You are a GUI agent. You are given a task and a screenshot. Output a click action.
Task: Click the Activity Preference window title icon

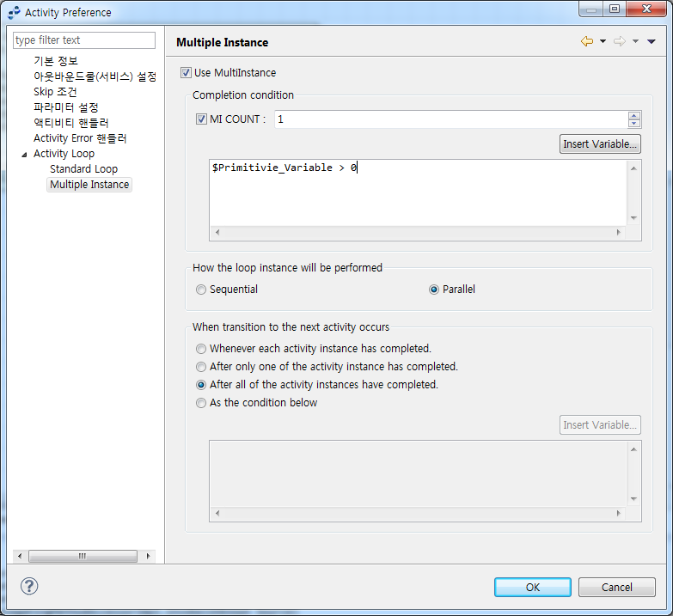(14, 12)
